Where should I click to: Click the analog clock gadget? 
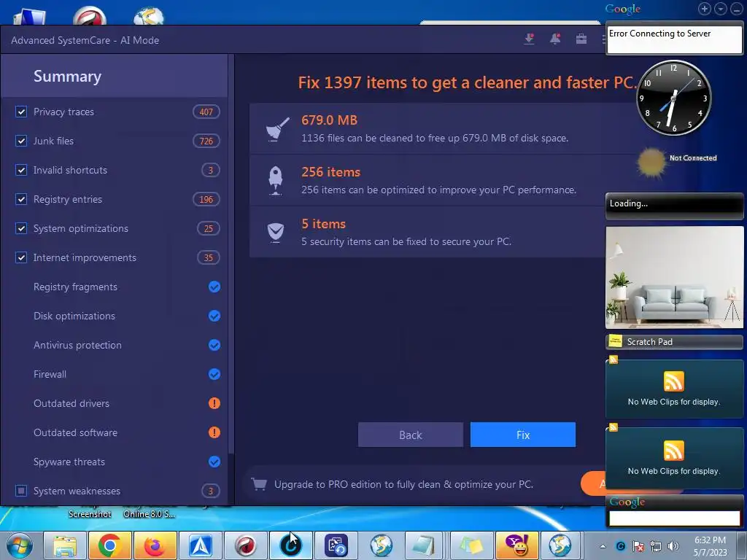[x=673, y=98]
